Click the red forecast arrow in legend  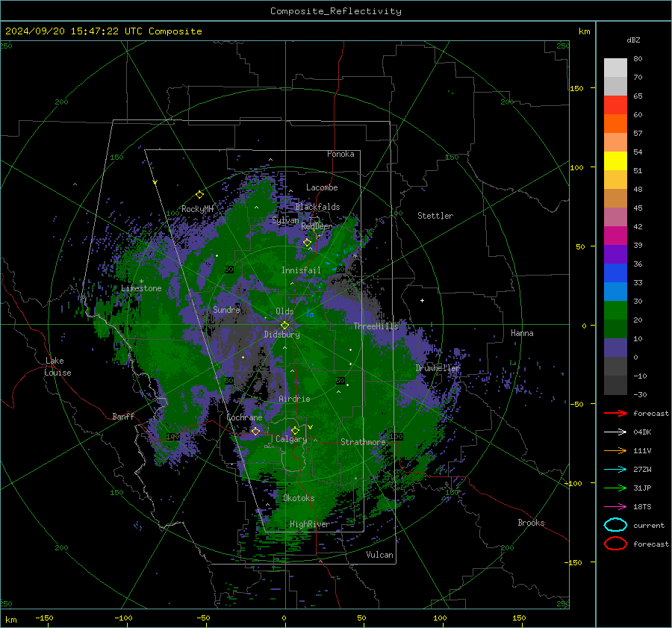point(615,413)
